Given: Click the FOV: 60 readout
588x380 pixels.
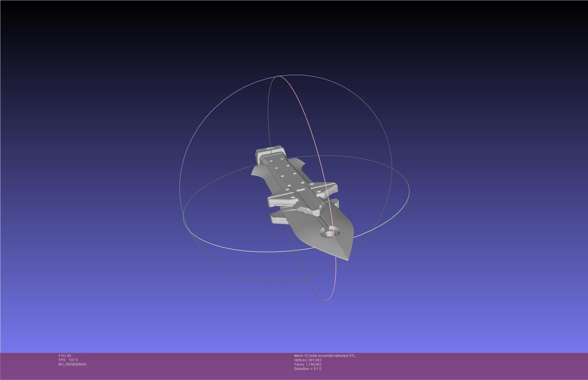Looking at the screenshot, I should click(65, 356).
